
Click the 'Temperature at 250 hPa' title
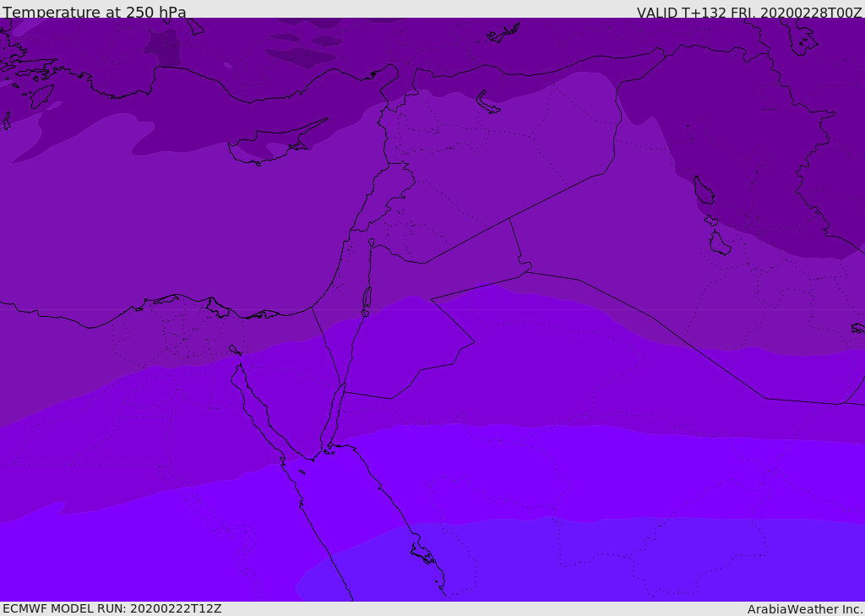pyautogui.click(x=95, y=12)
